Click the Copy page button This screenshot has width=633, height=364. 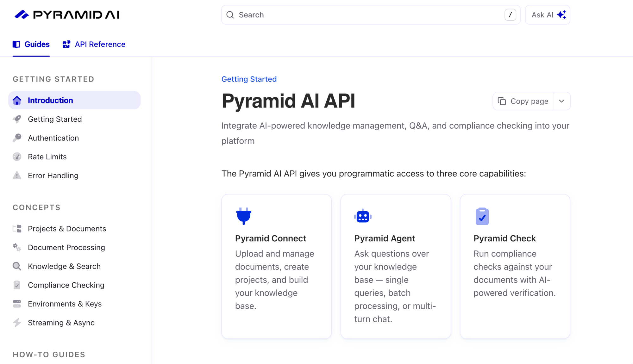point(523,101)
